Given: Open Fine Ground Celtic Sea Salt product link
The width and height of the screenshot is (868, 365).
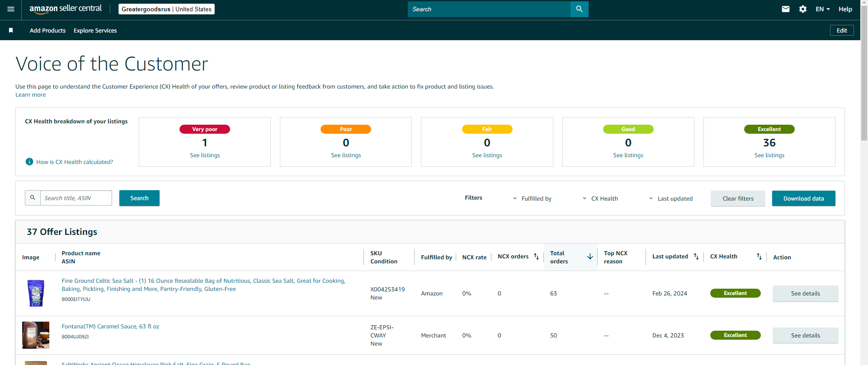Looking at the screenshot, I should point(203,285).
